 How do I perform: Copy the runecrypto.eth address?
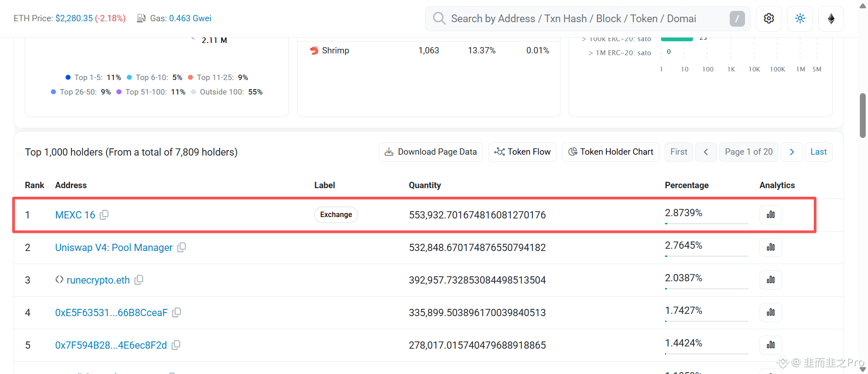point(139,280)
